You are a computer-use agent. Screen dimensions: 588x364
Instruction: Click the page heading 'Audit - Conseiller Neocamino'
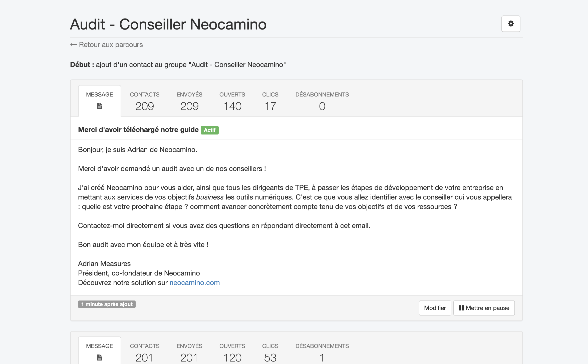[x=168, y=24]
